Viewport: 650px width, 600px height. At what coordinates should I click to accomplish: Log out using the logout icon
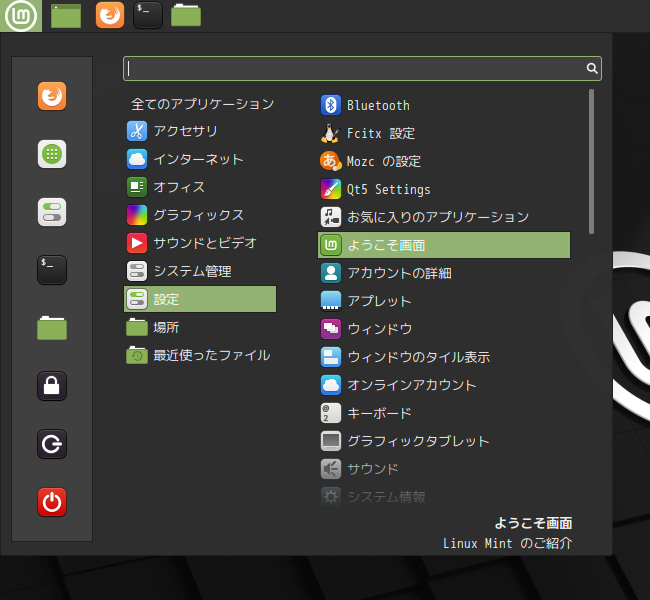52,444
